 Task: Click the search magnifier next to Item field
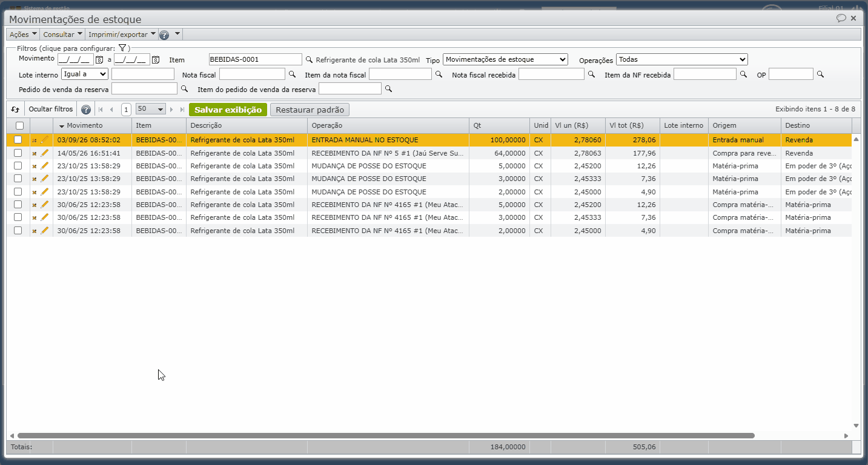click(x=309, y=59)
